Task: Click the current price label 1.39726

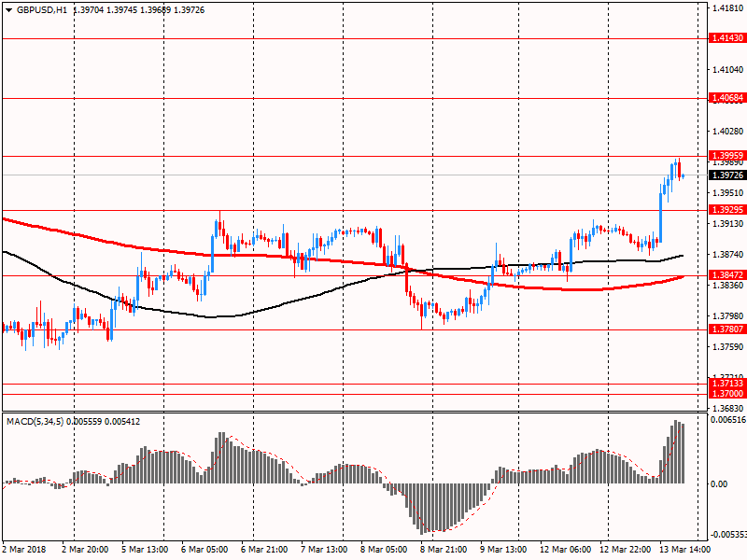Action: click(726, 175)
